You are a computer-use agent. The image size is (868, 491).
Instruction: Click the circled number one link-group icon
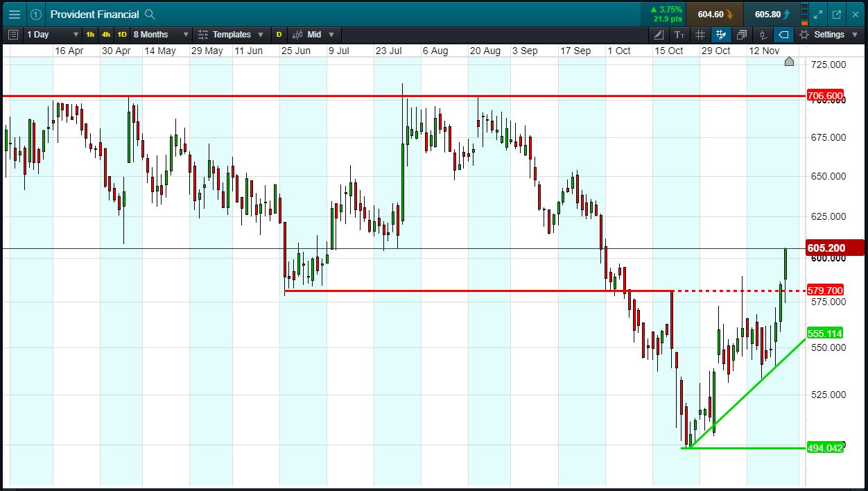pyautogui.click(x=36, y=14)
